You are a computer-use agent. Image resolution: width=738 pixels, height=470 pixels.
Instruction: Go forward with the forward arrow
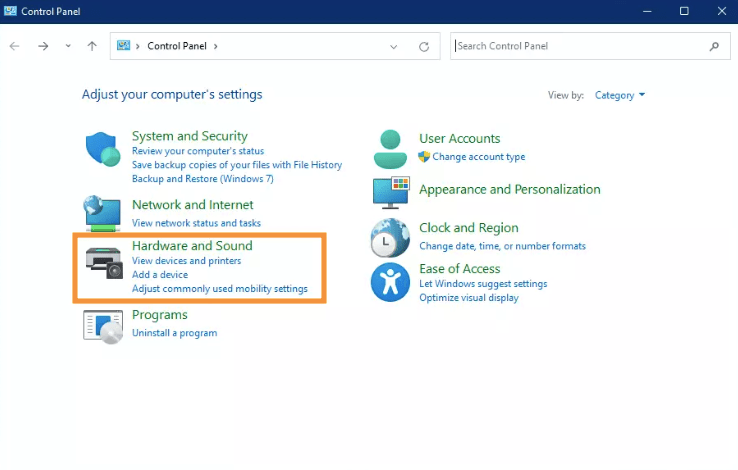click(x=43, y=46)
